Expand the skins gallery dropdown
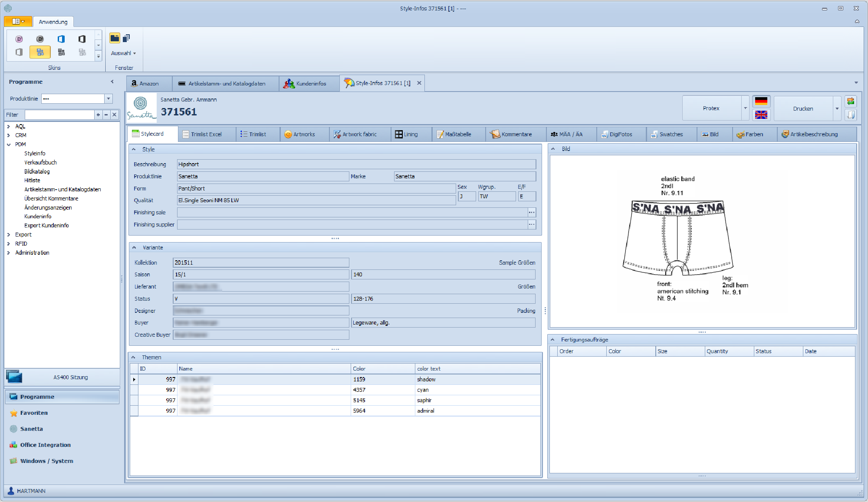 (99, 56)
